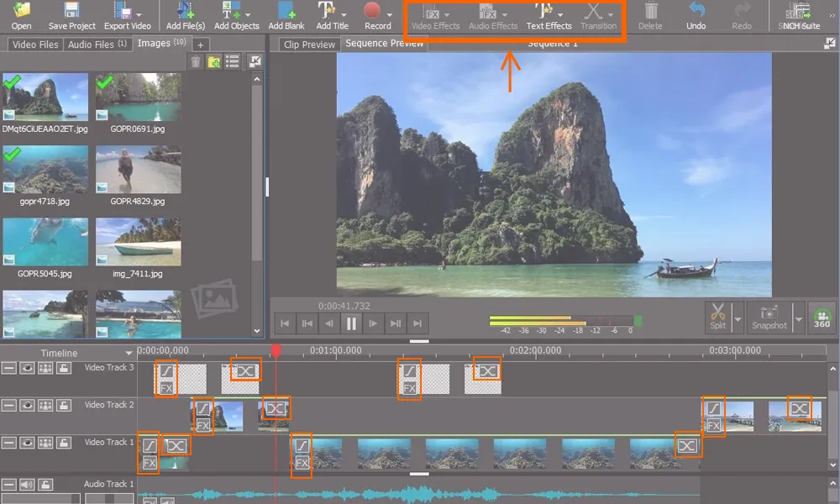Open the Timeline mode dropdown

[129, 353]
